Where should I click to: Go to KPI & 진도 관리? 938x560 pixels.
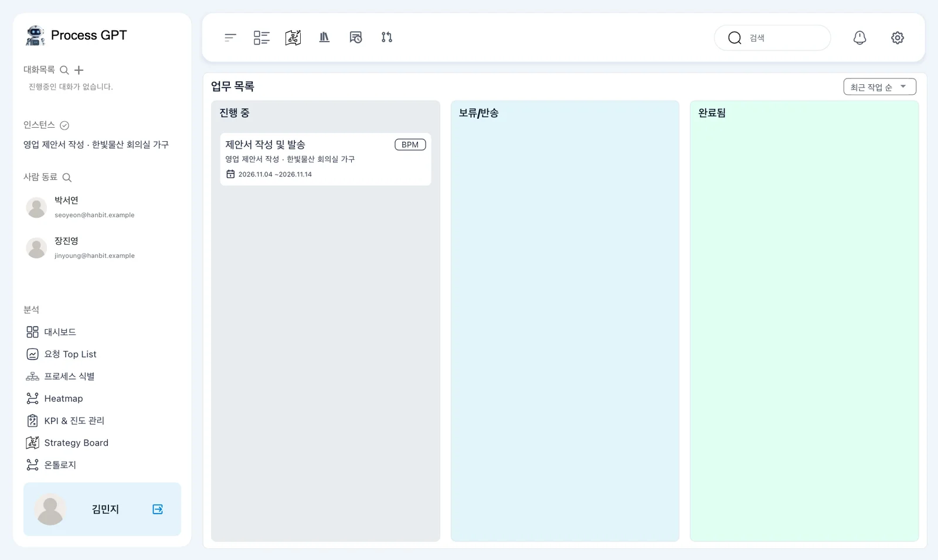click(65, 421)
